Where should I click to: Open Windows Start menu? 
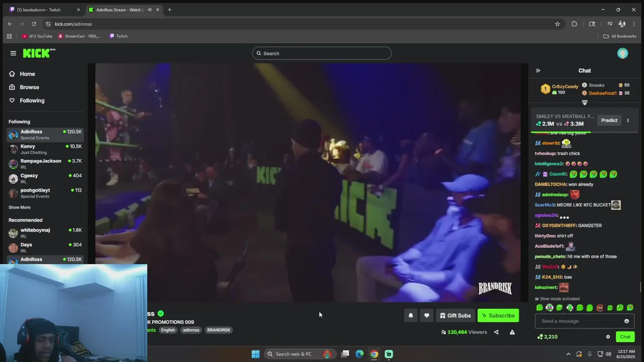tap(256, 354)
